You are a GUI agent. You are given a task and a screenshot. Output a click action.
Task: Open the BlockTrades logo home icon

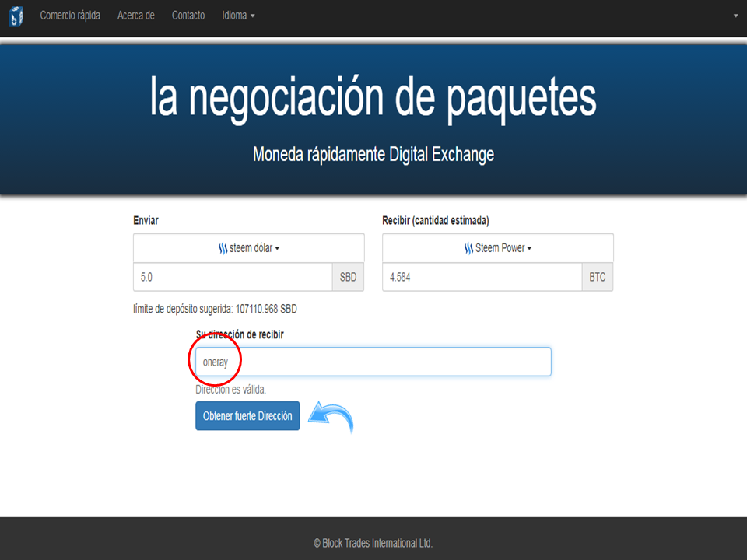pos(16,16)
